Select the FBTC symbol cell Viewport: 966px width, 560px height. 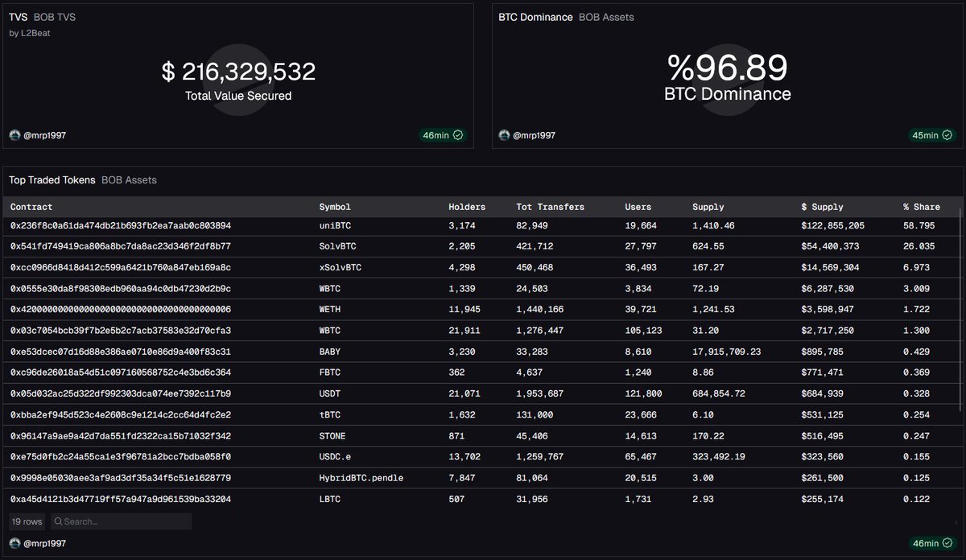tap(330, 373)
